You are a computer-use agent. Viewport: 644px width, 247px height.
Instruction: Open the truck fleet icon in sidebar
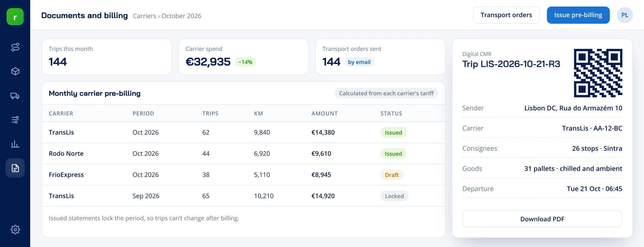15,96
